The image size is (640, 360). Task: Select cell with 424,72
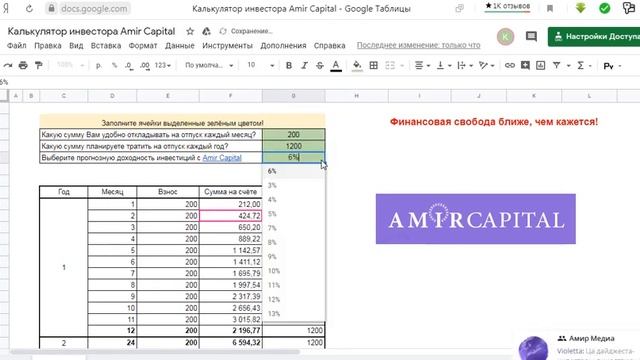230,216
